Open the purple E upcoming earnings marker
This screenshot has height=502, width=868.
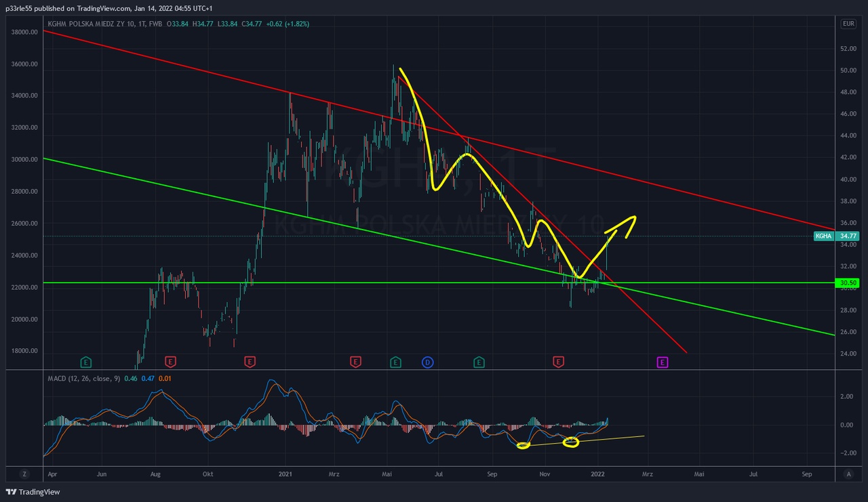pos(663,362)
